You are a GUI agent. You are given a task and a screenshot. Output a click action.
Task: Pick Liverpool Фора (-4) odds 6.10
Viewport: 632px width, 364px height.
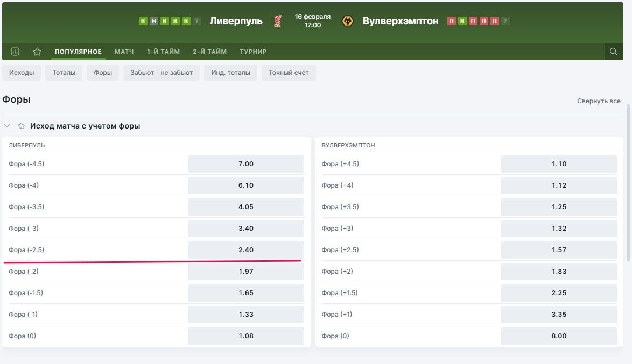point(246,185)
